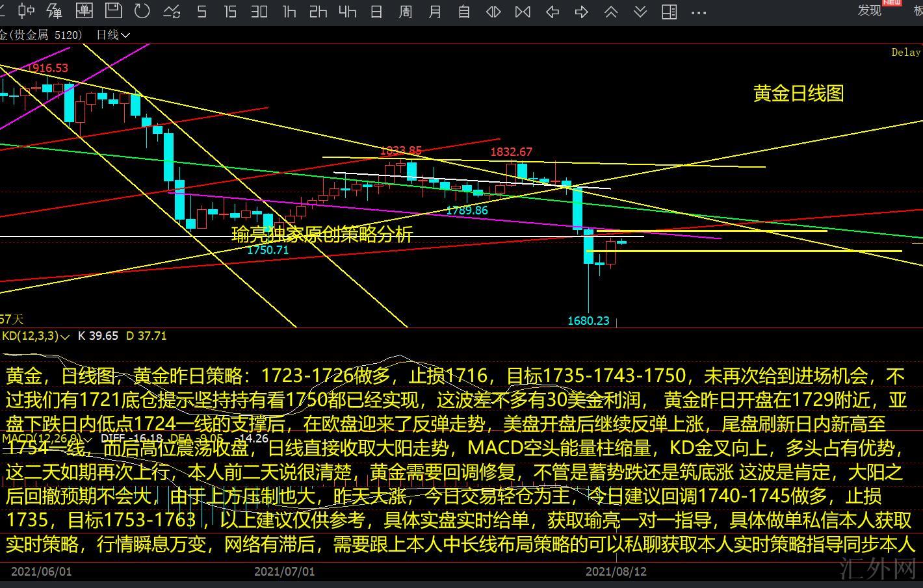Select the 周 weekly period
The image size is (923, 588).
pyautogui.click(x=406, y=12)
